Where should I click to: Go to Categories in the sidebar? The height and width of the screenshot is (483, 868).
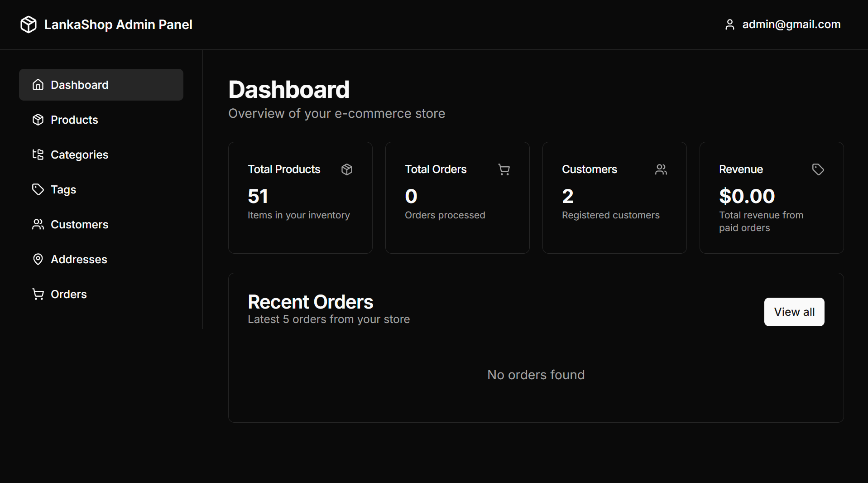coord(79,155)
